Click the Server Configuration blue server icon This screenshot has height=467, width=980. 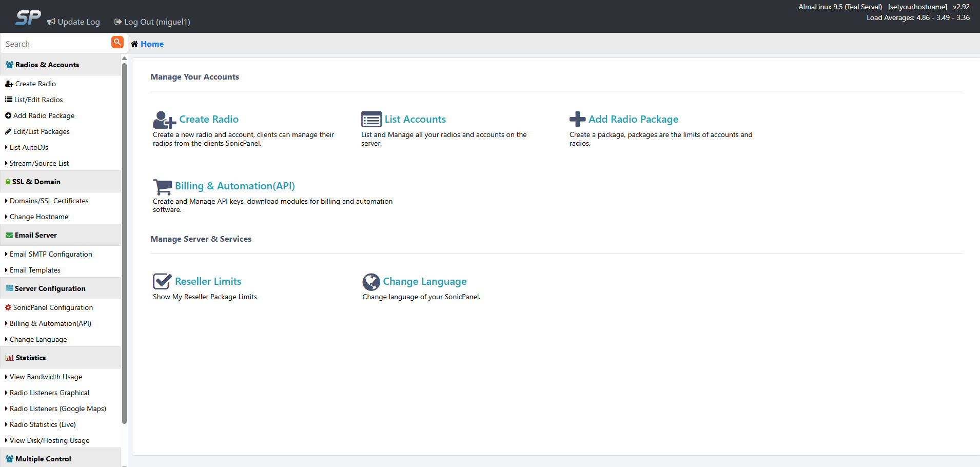(x=9, y=288)
